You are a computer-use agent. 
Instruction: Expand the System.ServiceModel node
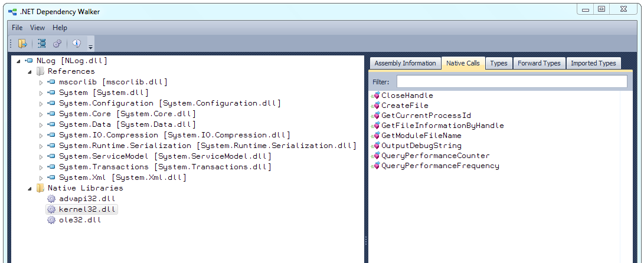click(41, 157)
